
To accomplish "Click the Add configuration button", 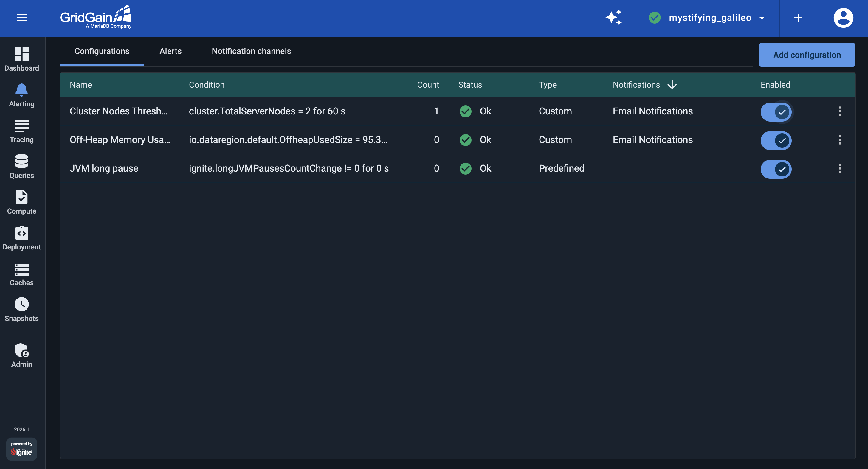I will coord(807,55).
